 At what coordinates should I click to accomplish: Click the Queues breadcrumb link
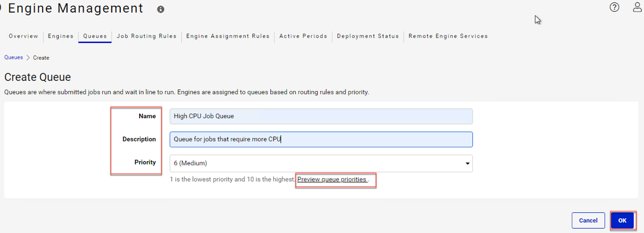tap(14, 57)
